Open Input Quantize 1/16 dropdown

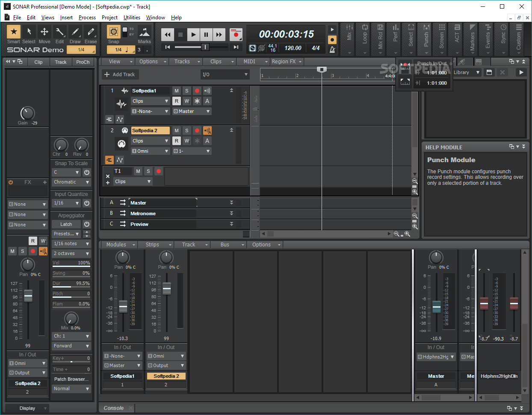(x=66, y=203)
